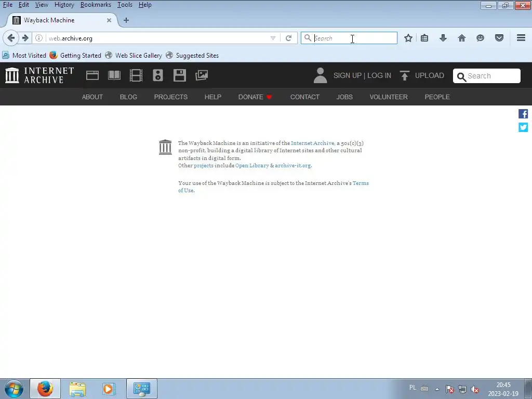
Task: Open the Firefox hamburger menu
Action: tap(521, 38)
